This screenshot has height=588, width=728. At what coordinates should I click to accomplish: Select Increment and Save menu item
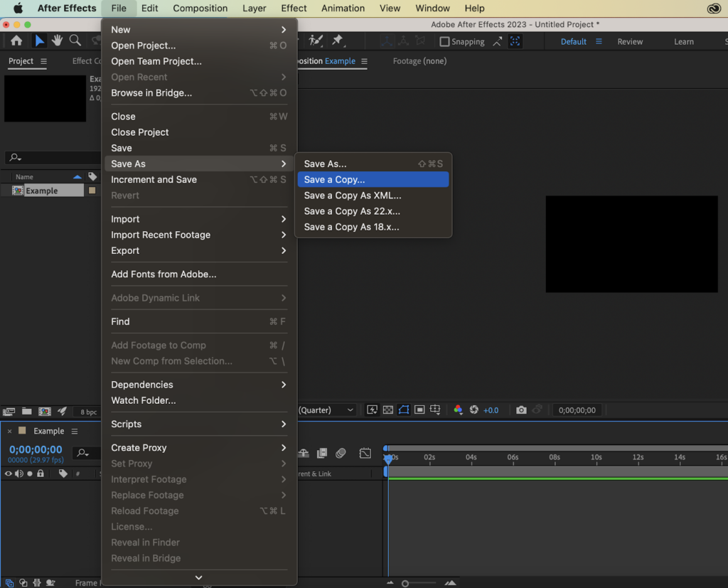point(199,180)
